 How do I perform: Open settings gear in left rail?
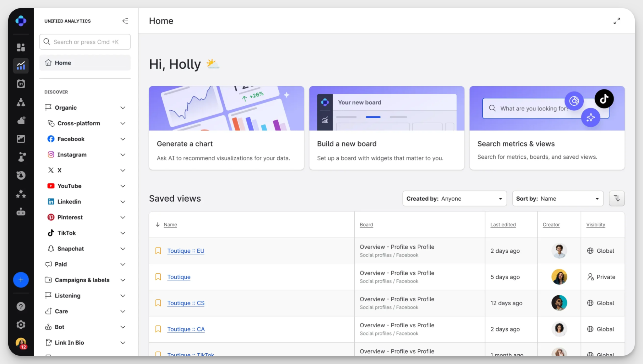coord(21,324)
